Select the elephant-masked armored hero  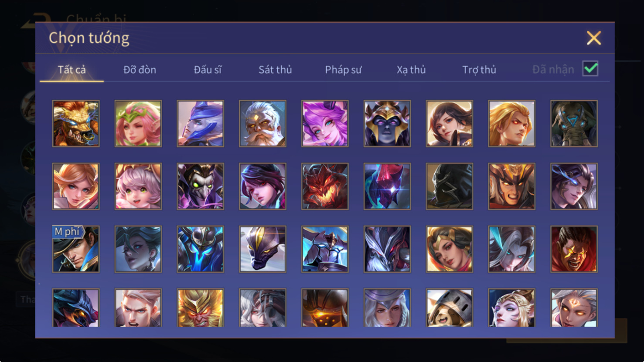tap(574, 124)
